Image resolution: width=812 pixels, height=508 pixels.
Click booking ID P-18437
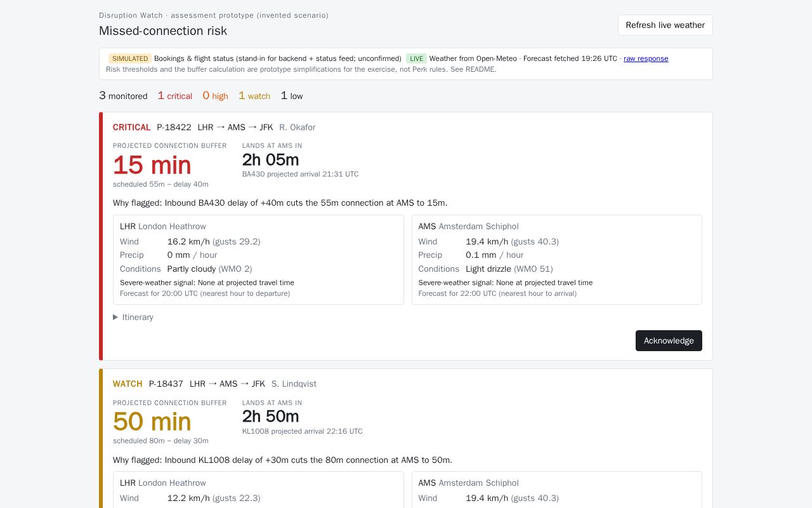tap(166, 384)
